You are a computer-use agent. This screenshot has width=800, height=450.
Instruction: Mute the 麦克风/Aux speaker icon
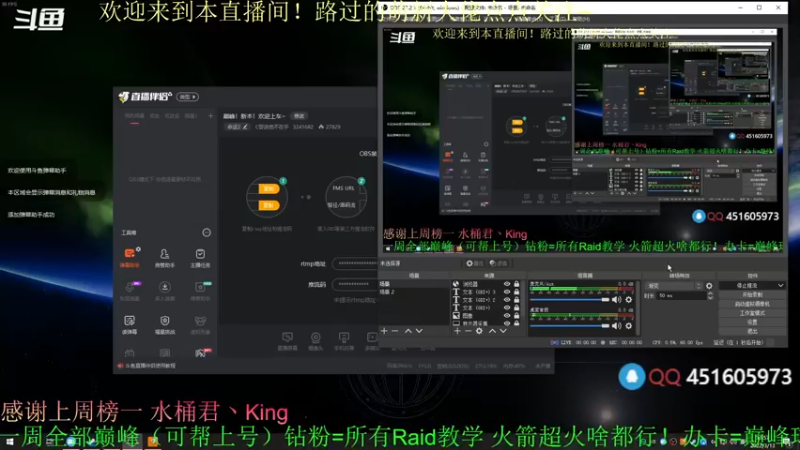click(x=616, y=299)
